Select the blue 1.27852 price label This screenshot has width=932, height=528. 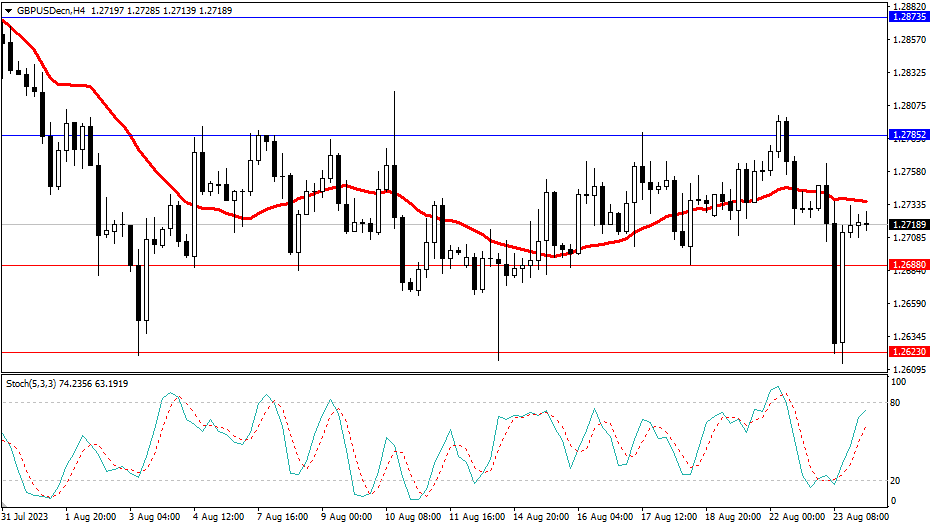[909, 135]
